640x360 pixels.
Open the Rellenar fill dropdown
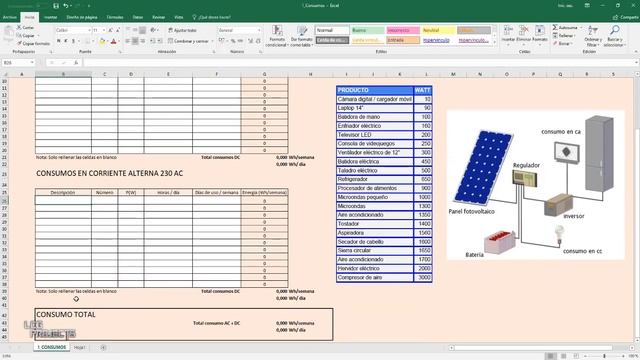(x=563, y=36)
